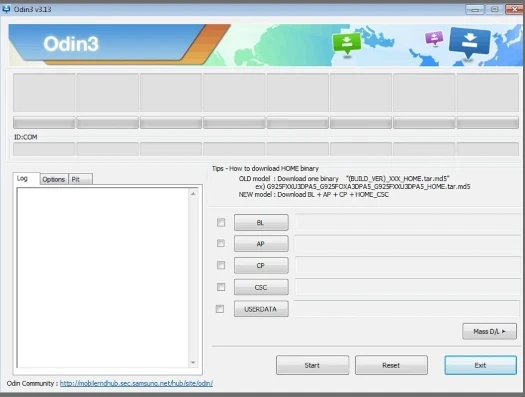Click the Reset button
525x397 pixels.
[391, 365]
